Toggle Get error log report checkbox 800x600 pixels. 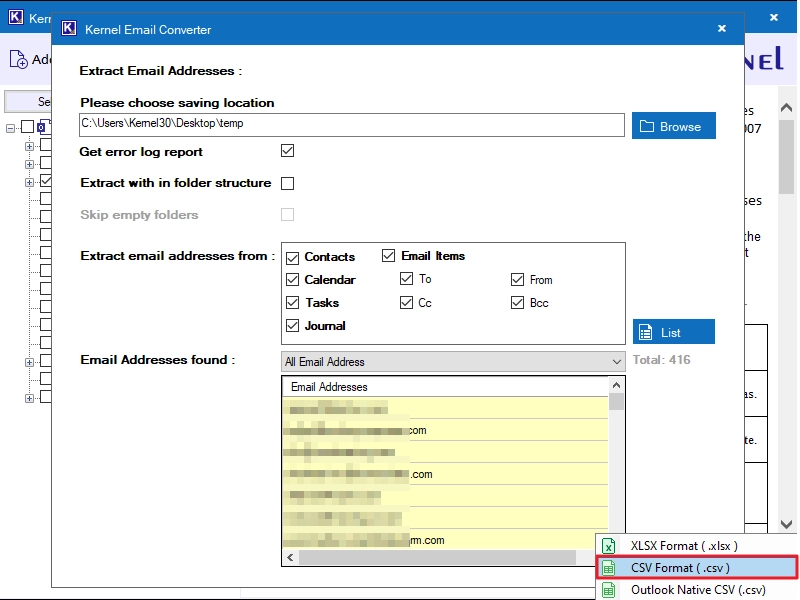(x=287, y=151)
